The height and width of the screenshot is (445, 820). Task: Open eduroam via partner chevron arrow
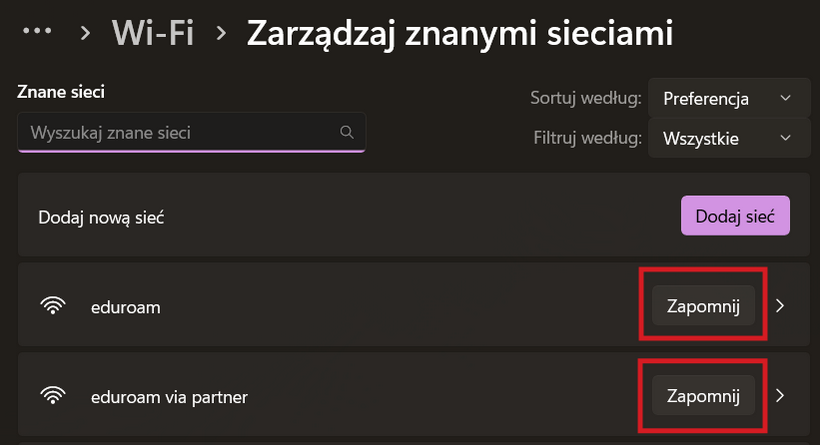(x=780, y=396)
